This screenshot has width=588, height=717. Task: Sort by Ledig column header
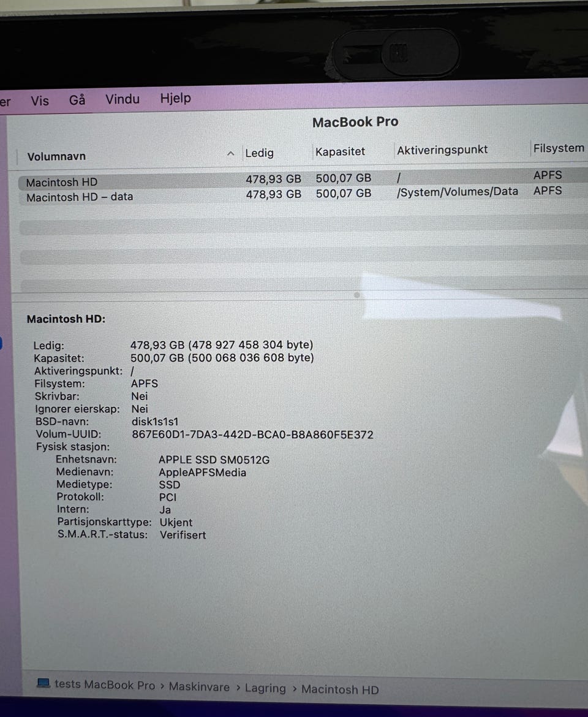click(260, 153)
